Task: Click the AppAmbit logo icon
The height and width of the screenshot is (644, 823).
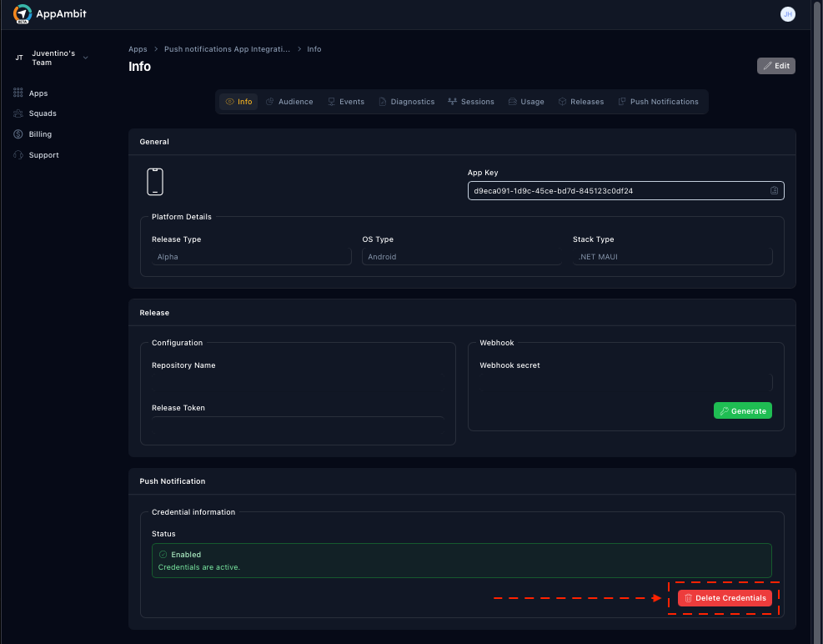Action: click(x=23, y=14)
